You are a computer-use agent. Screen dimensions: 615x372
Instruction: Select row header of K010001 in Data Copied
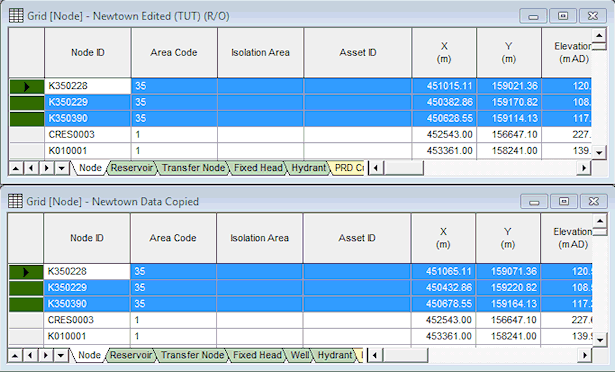[26, 336]
